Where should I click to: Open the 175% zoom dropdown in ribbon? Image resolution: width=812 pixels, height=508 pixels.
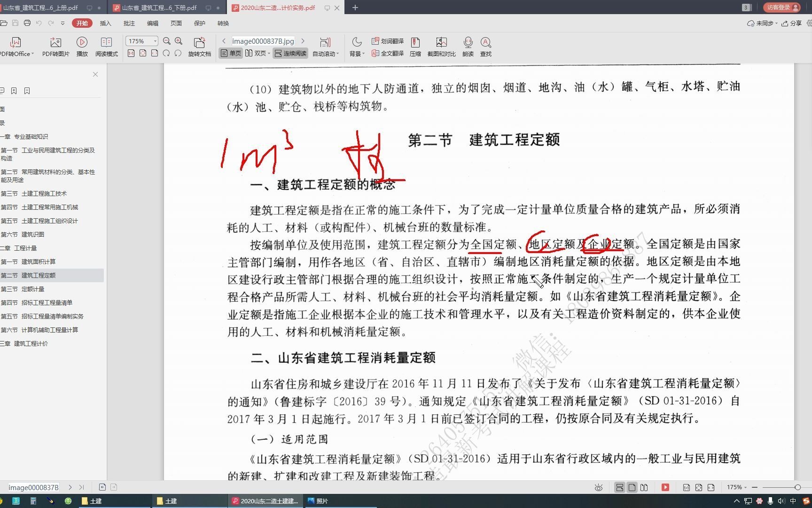(x=155, y=41)
